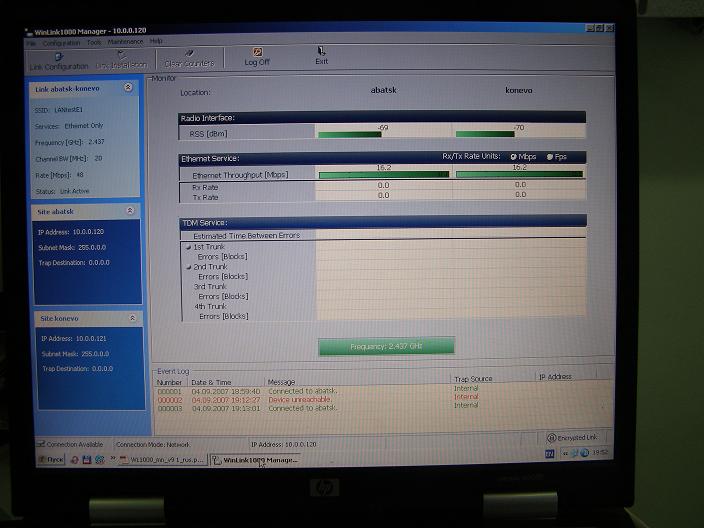The image size is (704, 528).
Task: Click the Encrypted Link status icon
Action: pyautogui.click(x=551, y=438)
